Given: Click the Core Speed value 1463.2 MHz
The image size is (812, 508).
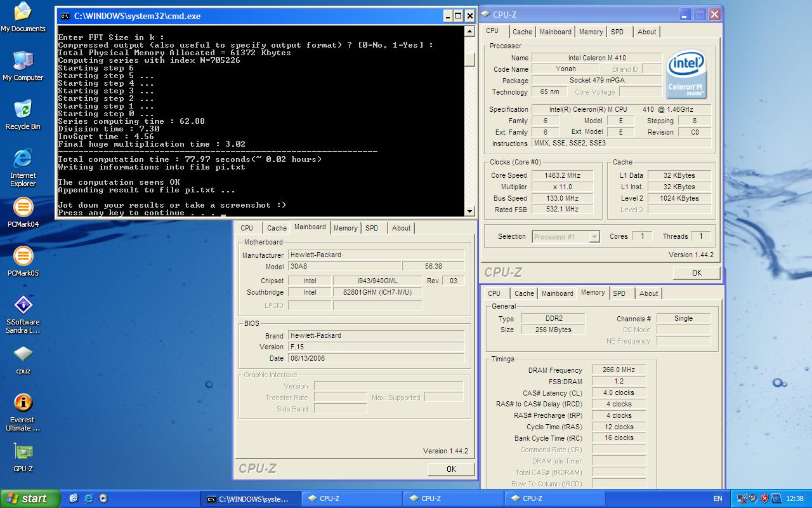Looking at the screenshot, I should point(562,175).
